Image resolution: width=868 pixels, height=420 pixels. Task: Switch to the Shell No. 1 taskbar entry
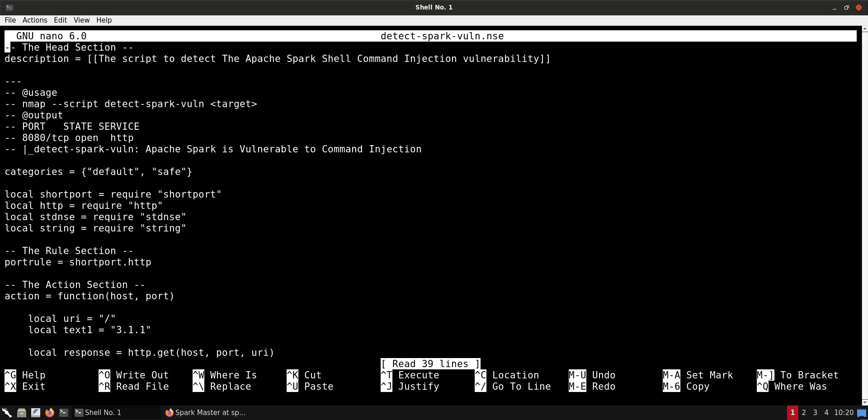tap(116, 412)
